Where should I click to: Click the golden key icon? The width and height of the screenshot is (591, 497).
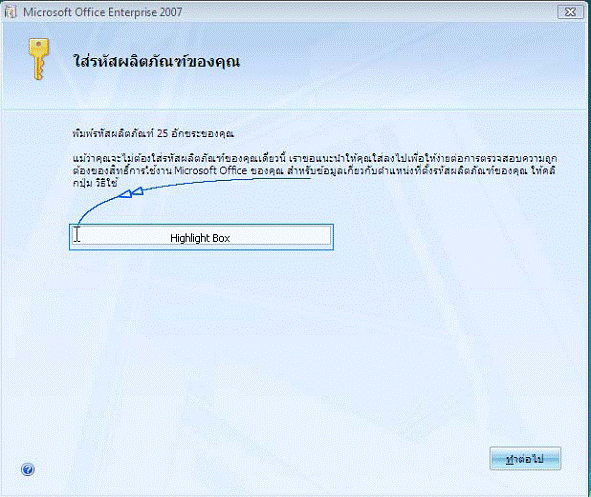click(x=39, y=59)
